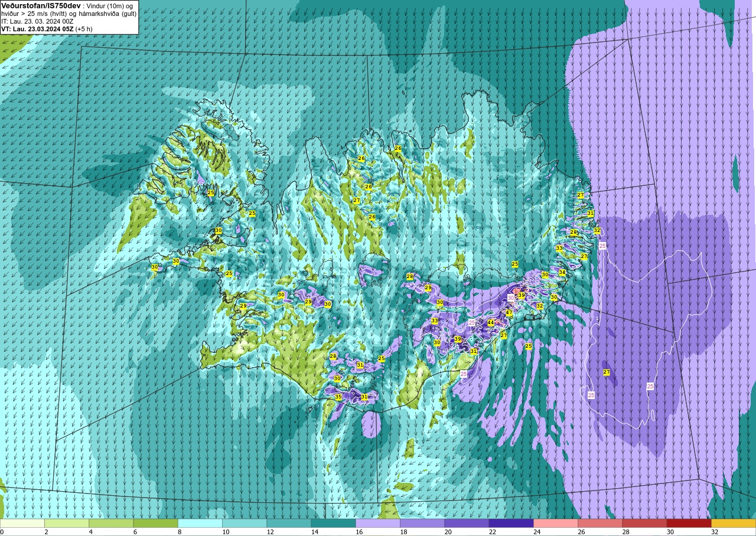The width and height of the screenshot is (756, 536).
Task: Select the legend swatch between 0 and 2
Action: (x=22, y=523)
